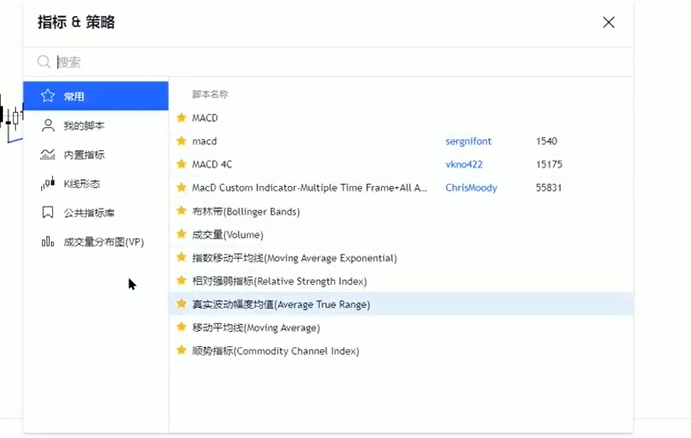The height and width of the screenshot is (438, 691).
Task: Click the 55831 likes count
Action: pyautogui.click(x=549, y=188)
